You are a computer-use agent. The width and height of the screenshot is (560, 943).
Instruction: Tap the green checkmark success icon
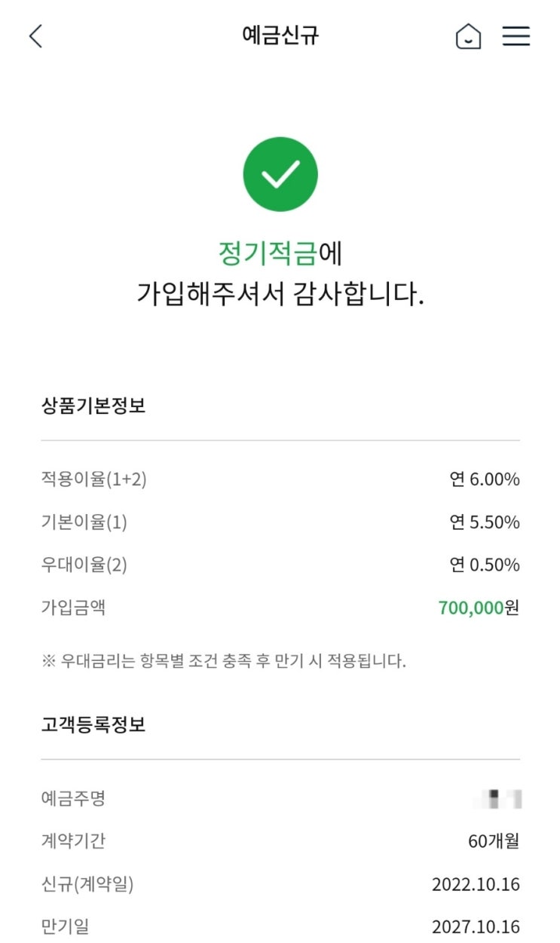click(280, 174)
